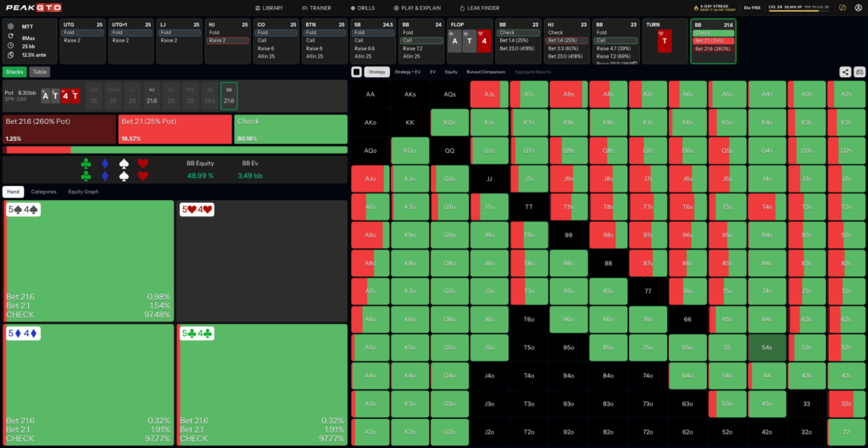Filter by top-row red heart suit
868x448 pixels.
point(142,164)
